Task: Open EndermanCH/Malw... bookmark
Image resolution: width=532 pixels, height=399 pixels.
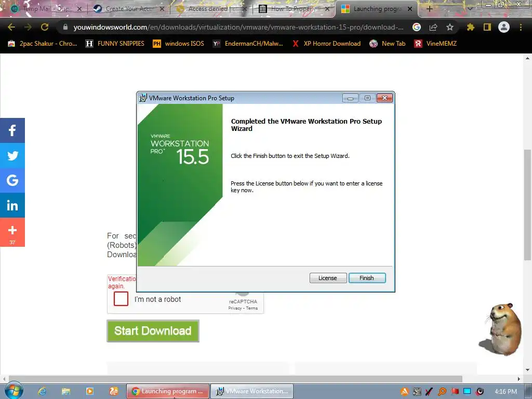Action: pyautogui.click(x=248, y=44)
